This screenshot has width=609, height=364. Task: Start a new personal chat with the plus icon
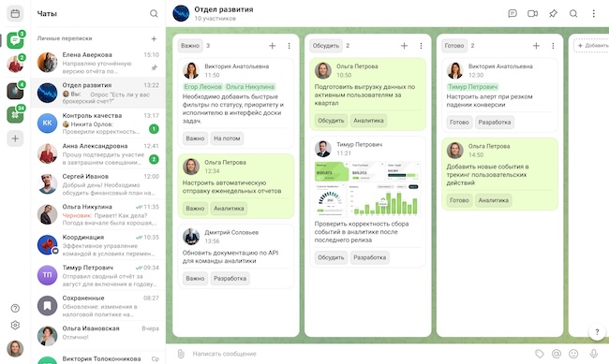point(154,38)
